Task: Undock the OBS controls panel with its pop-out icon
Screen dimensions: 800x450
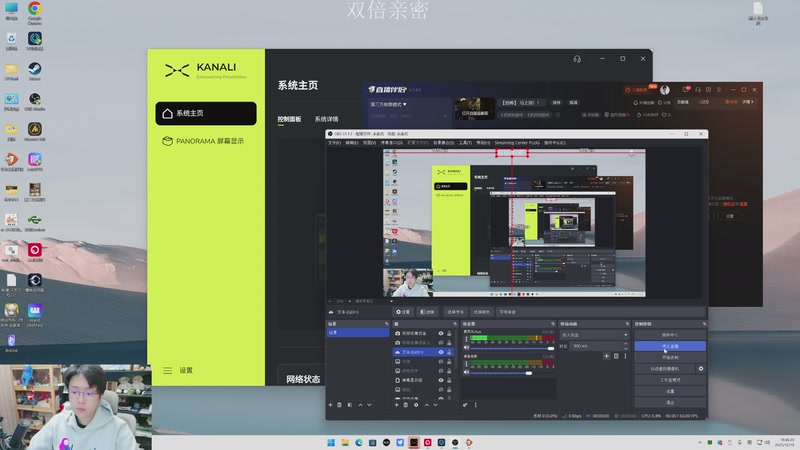Action: point(704,324)
